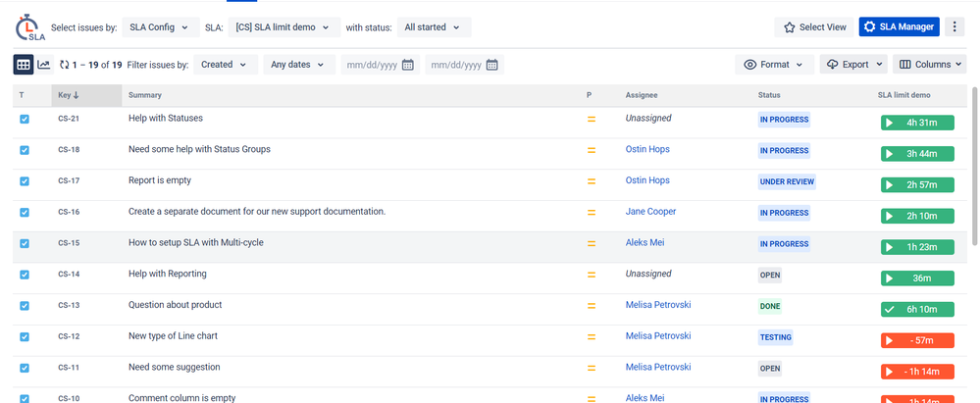Click the refresh arrows icon
This screenshot has width=980, height=403.
(65, 65)
